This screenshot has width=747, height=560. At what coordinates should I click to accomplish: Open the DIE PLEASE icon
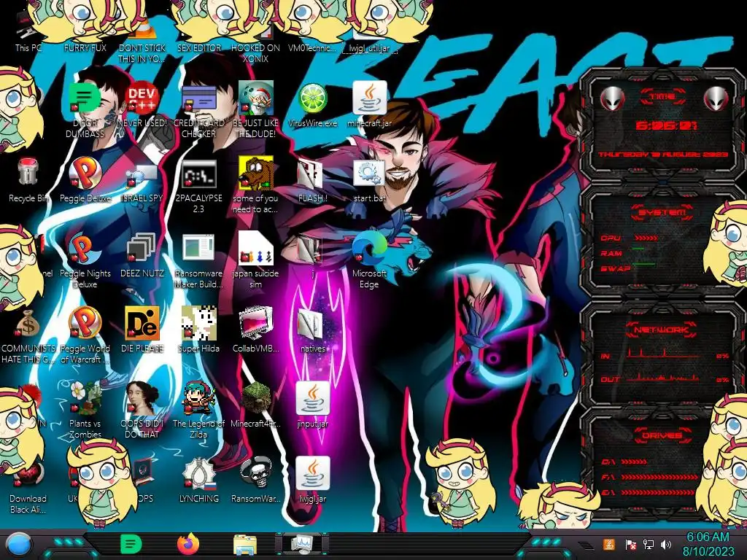[142, 323]
